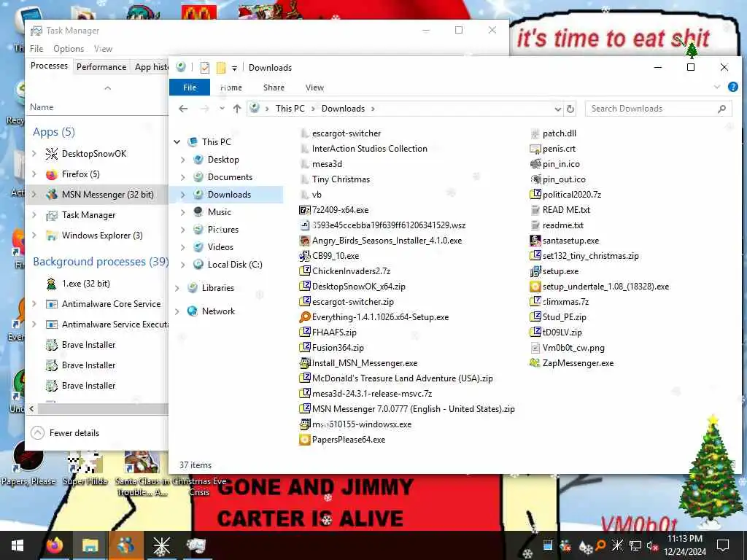Click Fewer details in Task Manager
The width and height of the screenshot is (747, 560).
coord(65,433)
